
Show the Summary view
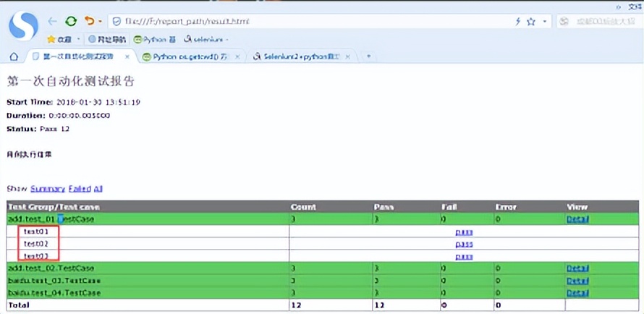pos(48,189)
